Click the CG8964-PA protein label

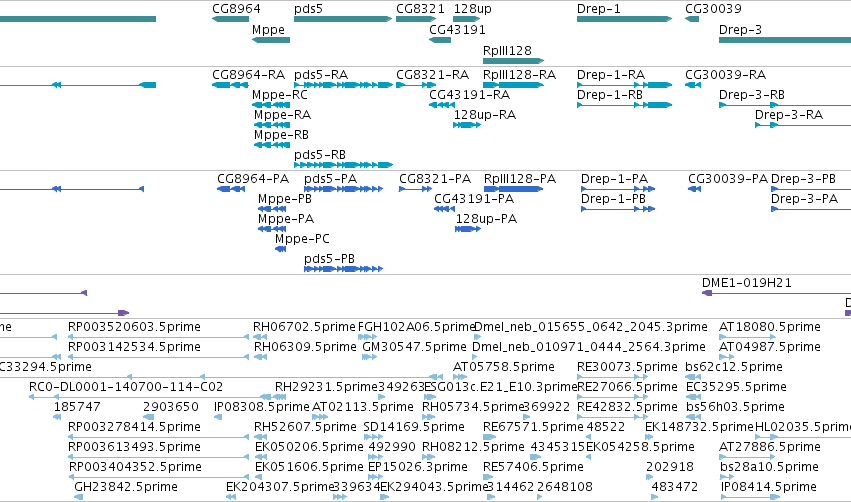pos(253,179)
